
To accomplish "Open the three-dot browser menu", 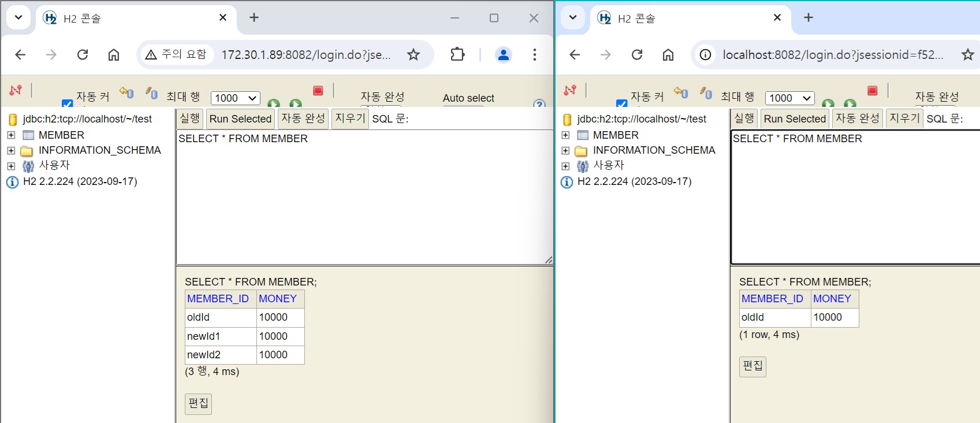I will (535, 54).
